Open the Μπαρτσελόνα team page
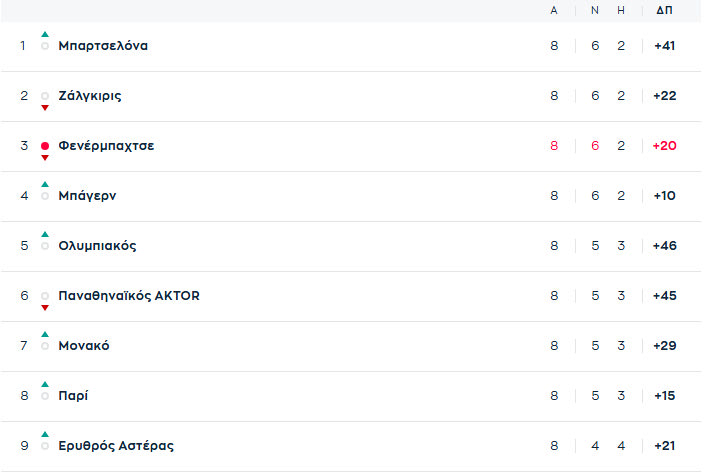 103,46
